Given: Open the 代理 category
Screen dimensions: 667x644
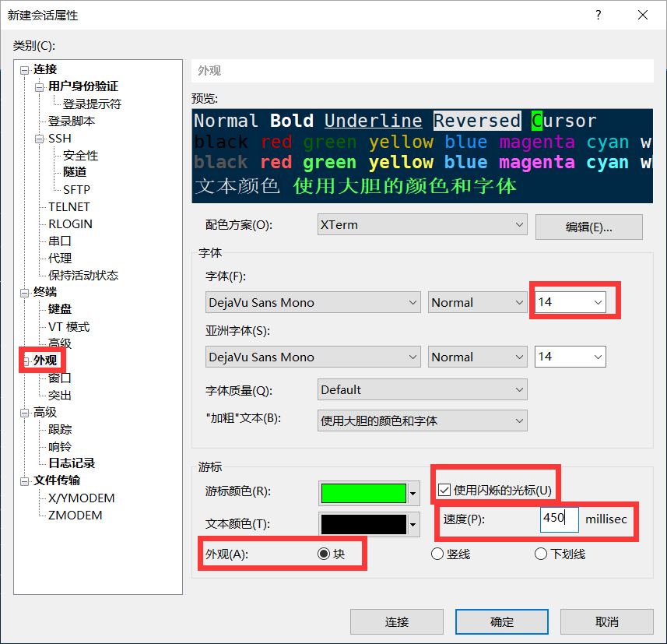Looking at the screenshot, I should (x=60, y=258).
